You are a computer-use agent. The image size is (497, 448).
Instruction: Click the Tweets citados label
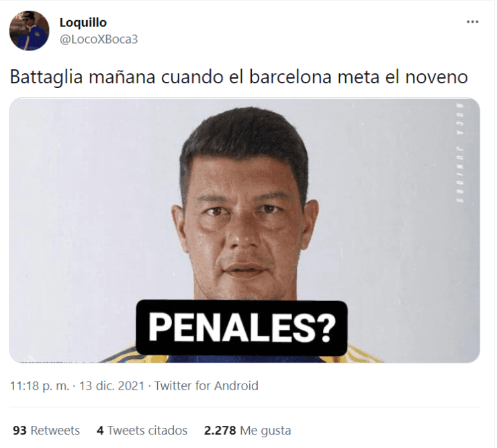pyautogui.click(x=147, y=431)
